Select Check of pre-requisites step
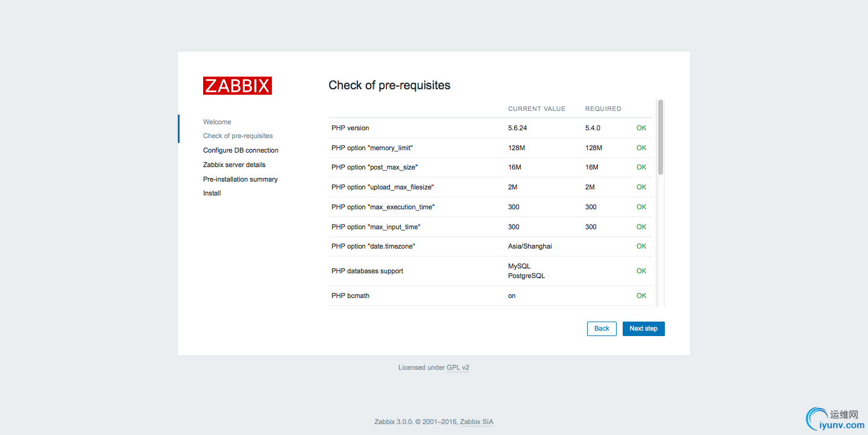The image size is (868, 435). (x=238, y=136)
